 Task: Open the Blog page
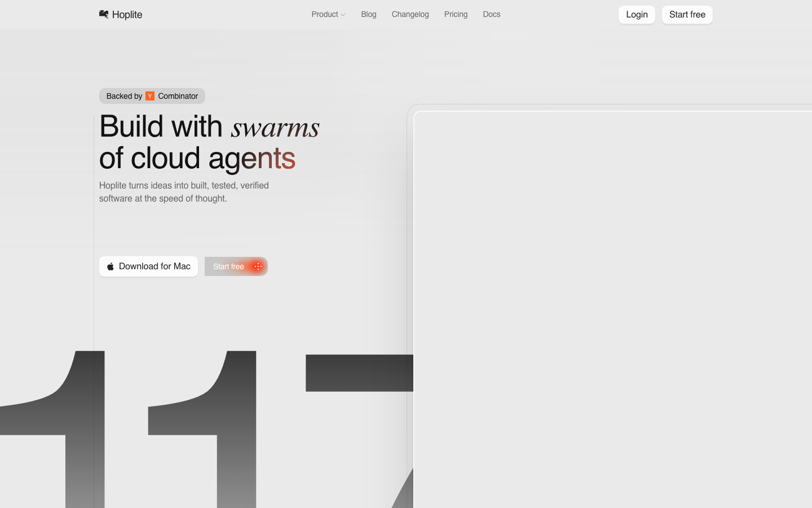click(x=369, y=14)
